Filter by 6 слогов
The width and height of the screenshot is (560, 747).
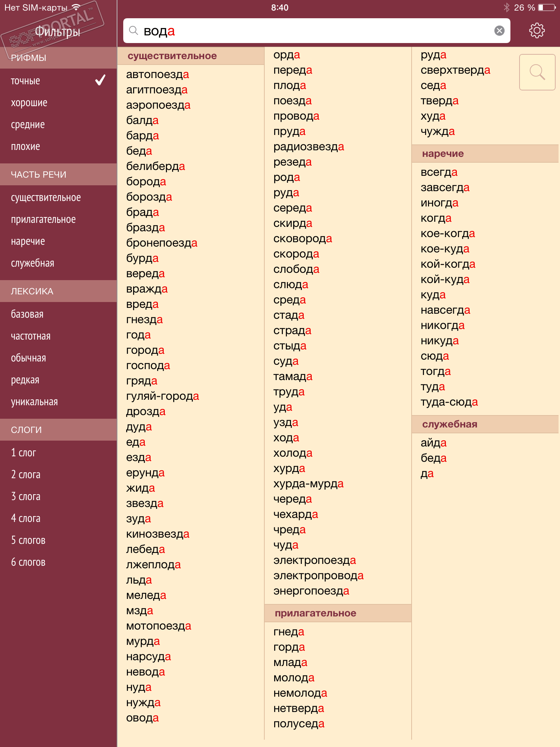tap(58, 562)
